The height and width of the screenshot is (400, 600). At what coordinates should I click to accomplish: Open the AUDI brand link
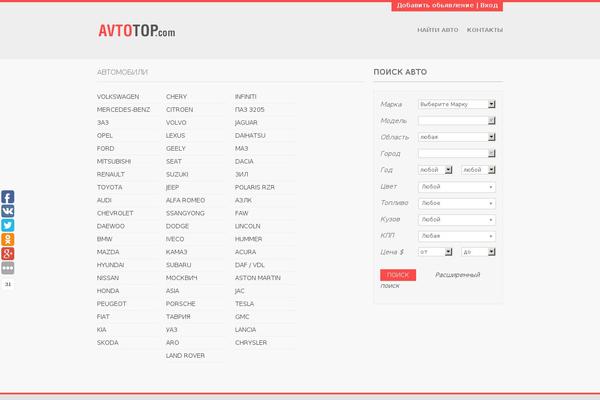104,201
